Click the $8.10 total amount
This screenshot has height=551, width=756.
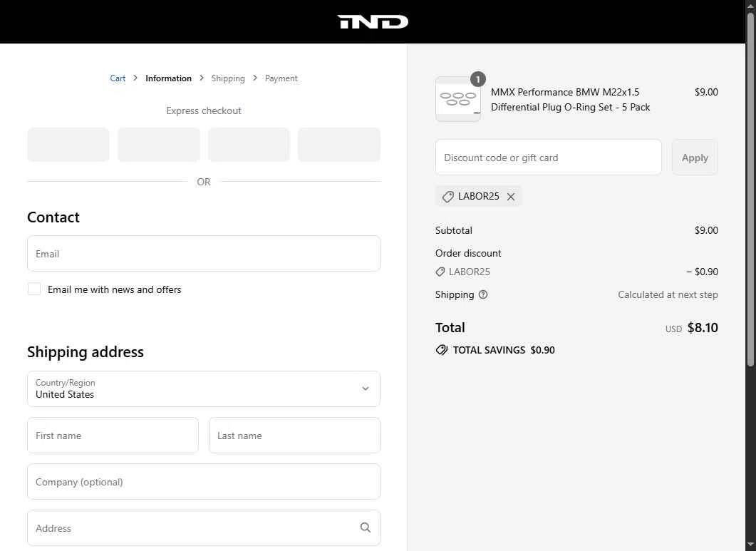pyautogui.click(x=703, y=328)
